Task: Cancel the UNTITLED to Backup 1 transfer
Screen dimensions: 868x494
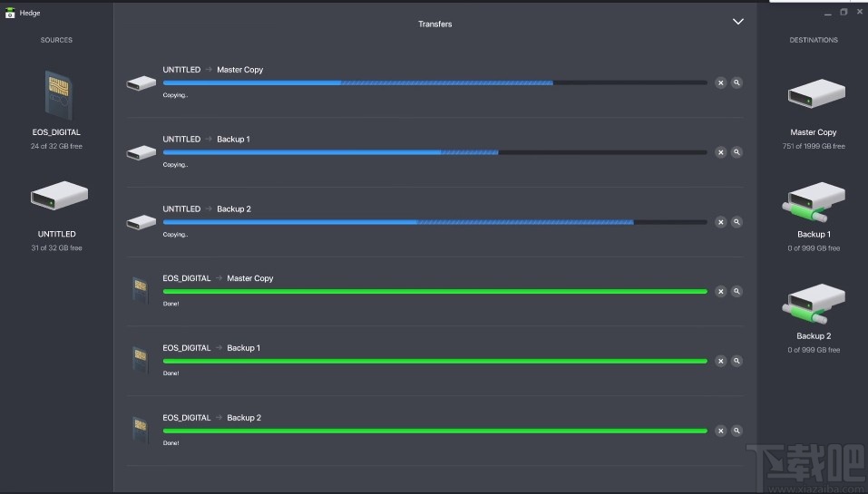Action: (721, 152)
